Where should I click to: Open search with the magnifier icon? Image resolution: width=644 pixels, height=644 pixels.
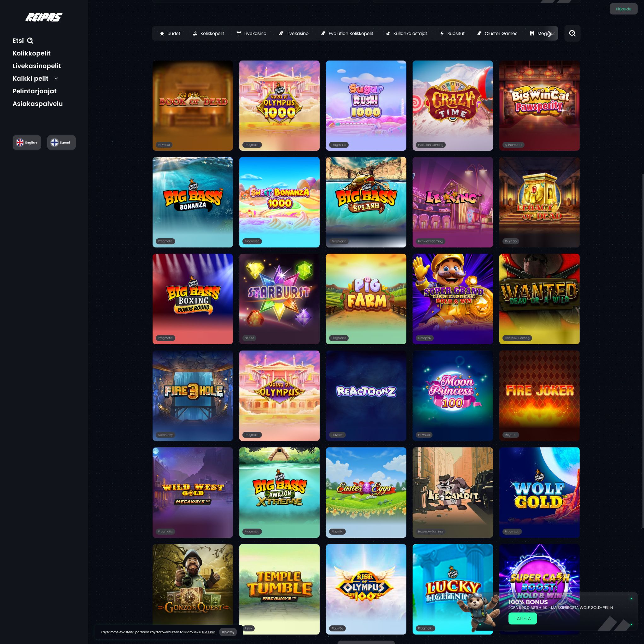tap(572, 33)
